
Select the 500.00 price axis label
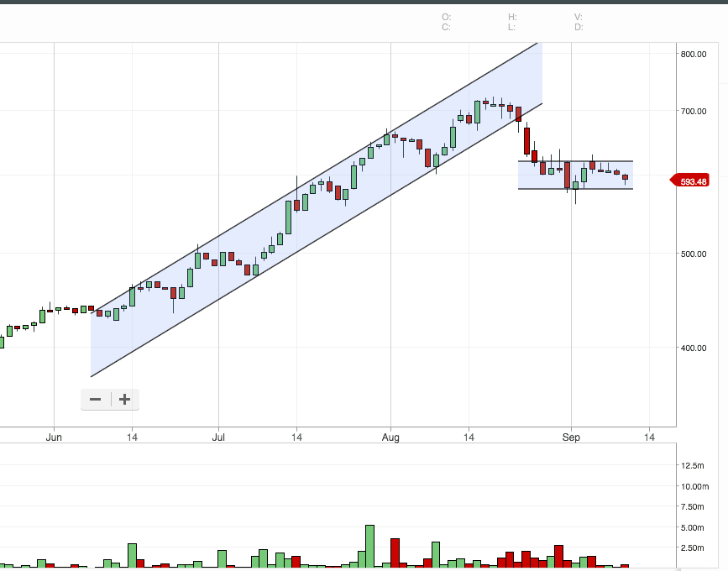pyautogui.click(x=694, y=254)
